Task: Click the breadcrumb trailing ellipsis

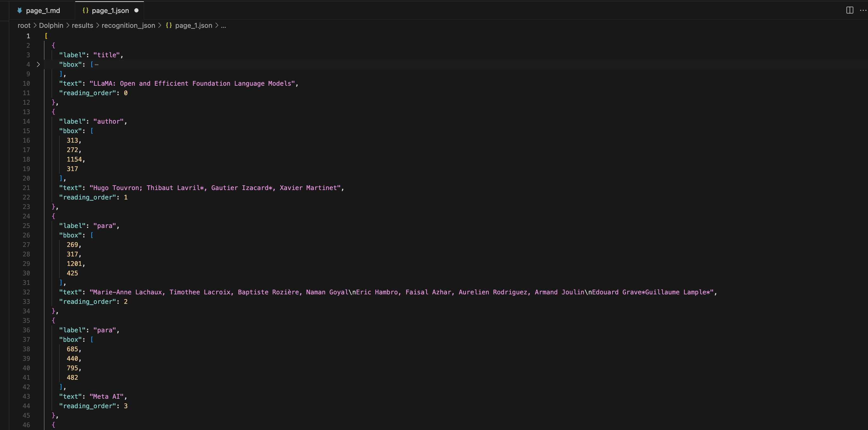Action: pyautogui.click(x=223, y=26)
